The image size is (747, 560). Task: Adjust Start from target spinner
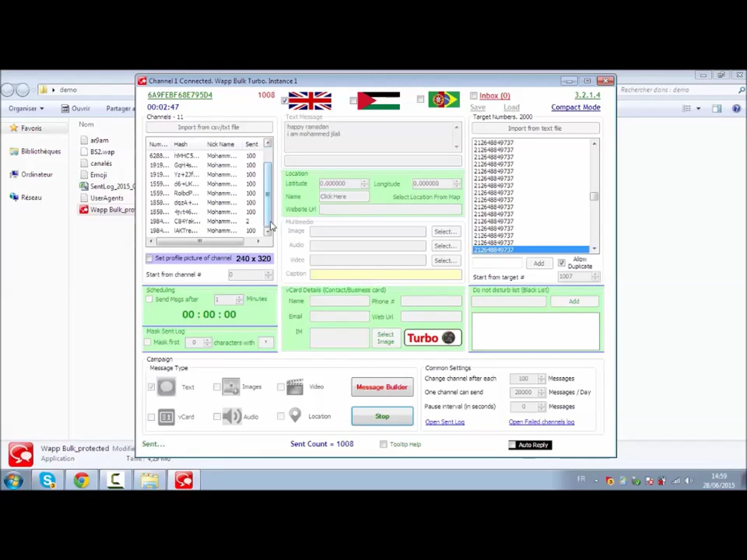595,277
